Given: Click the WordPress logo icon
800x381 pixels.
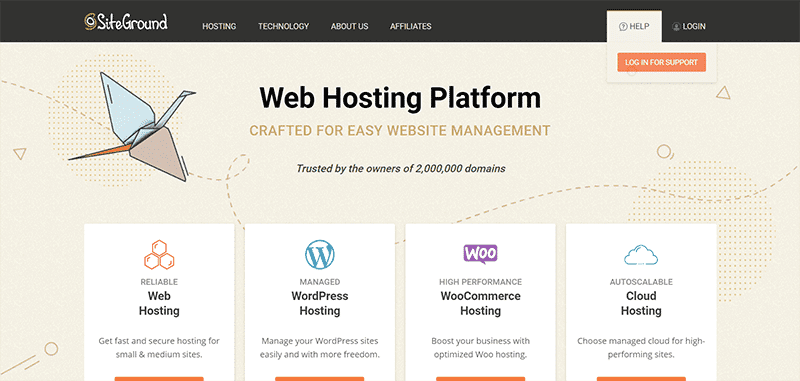Looking at the screenshot, I should [x=320, y=255].
